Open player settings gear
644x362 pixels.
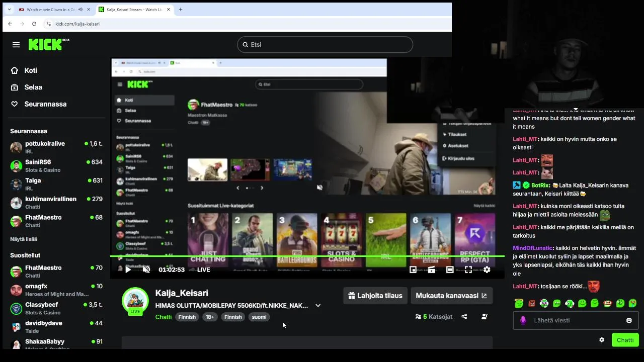[487, 269]
